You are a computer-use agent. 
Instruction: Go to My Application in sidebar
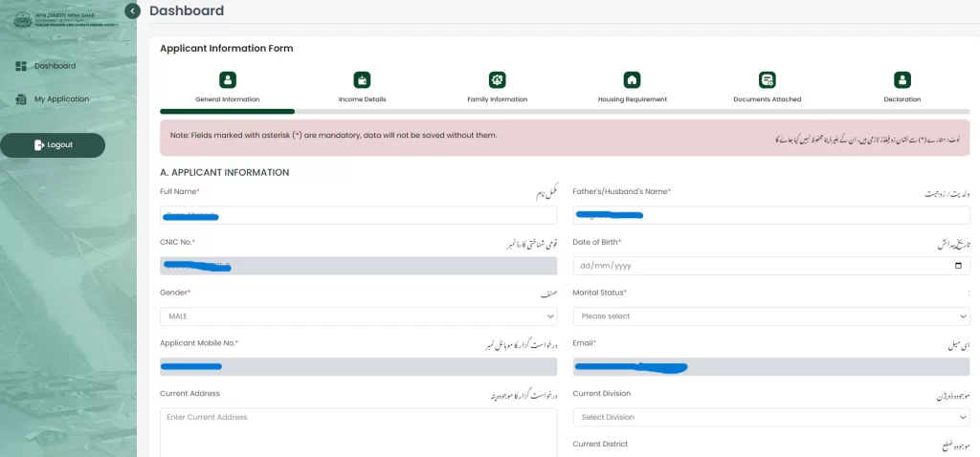point(61,99)
